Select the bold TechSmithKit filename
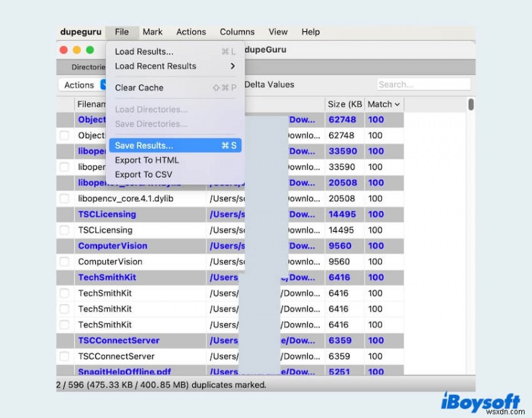Viewport: 532px width, 418px height. (107, 277)
